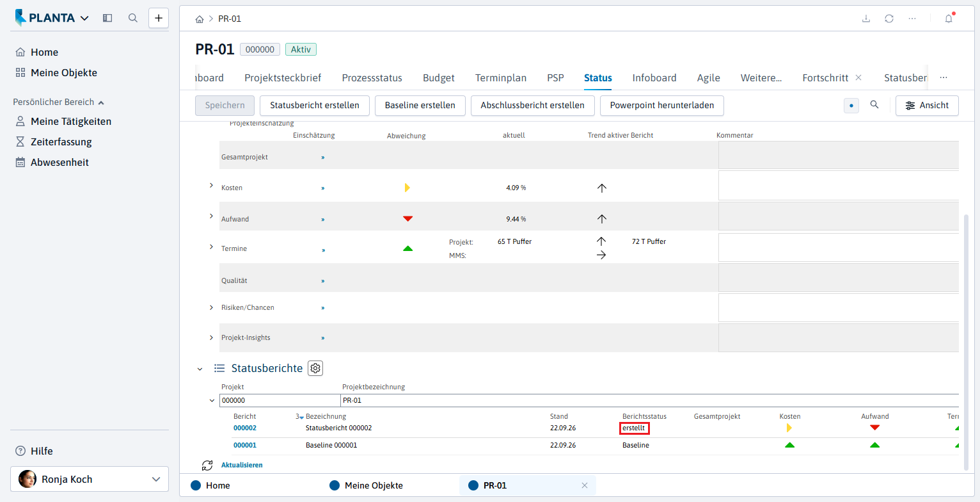Click the PLANTA logo dropdown
The width and height of the screenshot is (980, 502).
[x=52, y=18]
